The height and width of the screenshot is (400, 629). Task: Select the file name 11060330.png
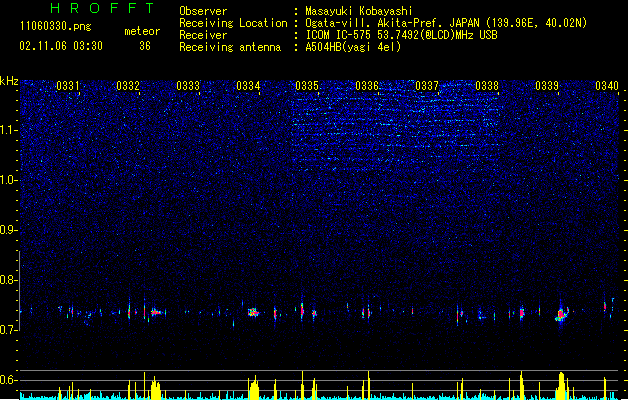[x=55, y=26]
